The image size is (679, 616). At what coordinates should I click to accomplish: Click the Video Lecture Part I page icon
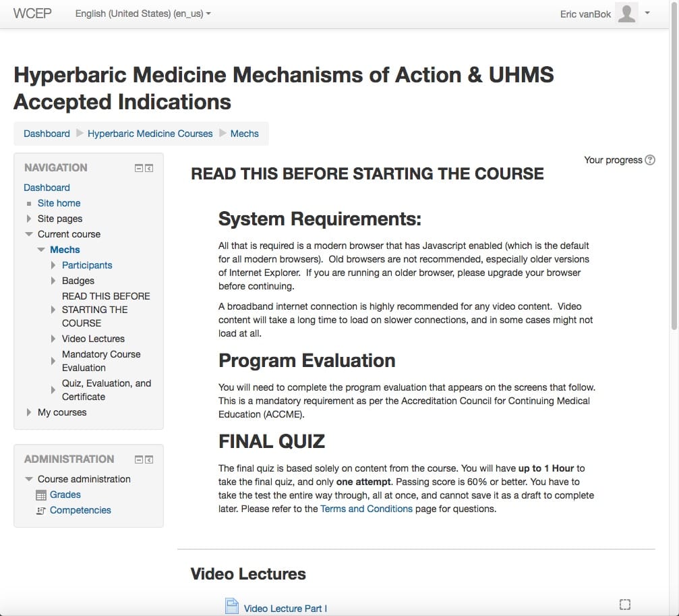231,606
